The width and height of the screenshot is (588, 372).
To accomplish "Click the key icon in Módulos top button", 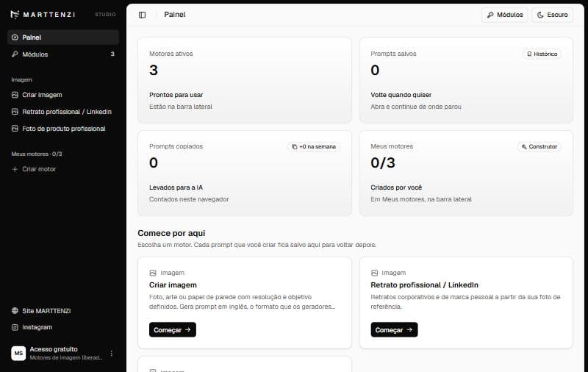I will (490, 15).
